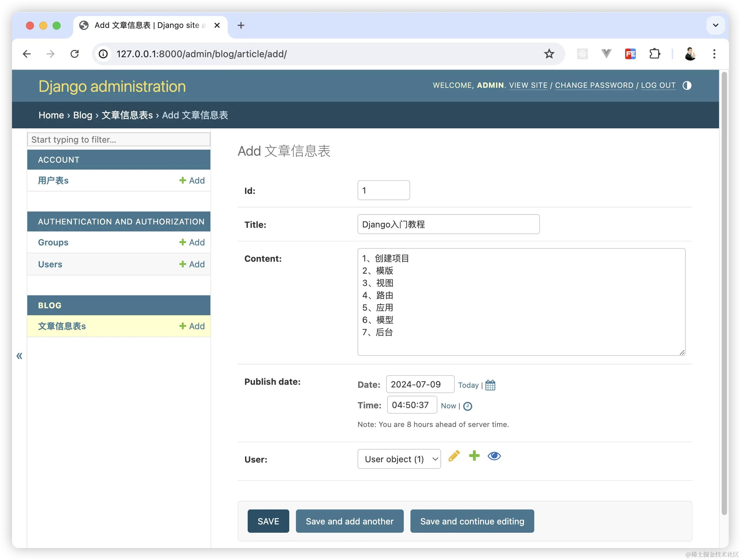
Task: Click the clock time picker icon
Action: tap(467, 406)
